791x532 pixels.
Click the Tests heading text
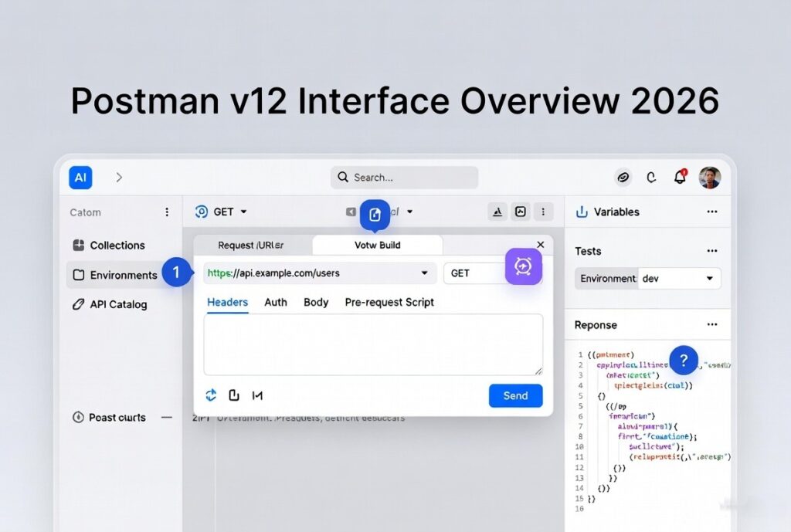588,251
